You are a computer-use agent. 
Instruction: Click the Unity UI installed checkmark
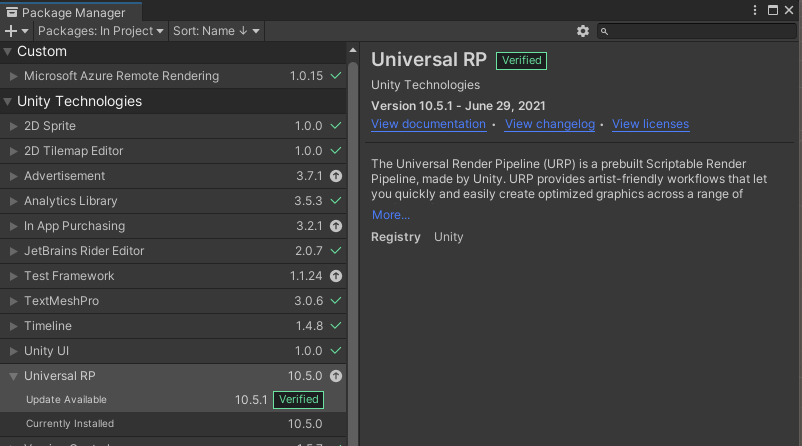[336, 351]
